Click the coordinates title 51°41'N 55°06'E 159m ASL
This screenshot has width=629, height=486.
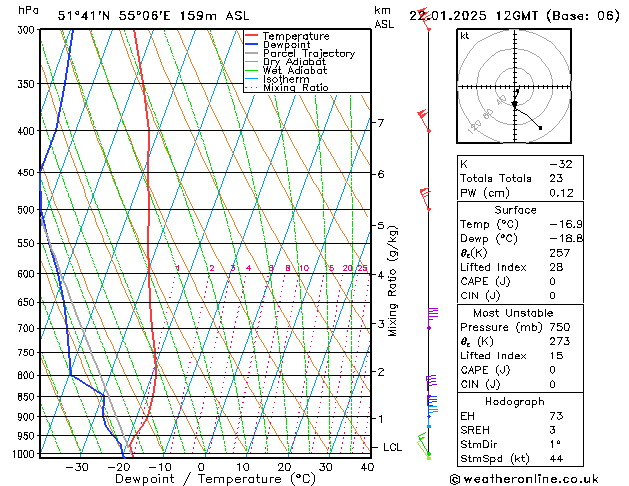tap(153, 16)
